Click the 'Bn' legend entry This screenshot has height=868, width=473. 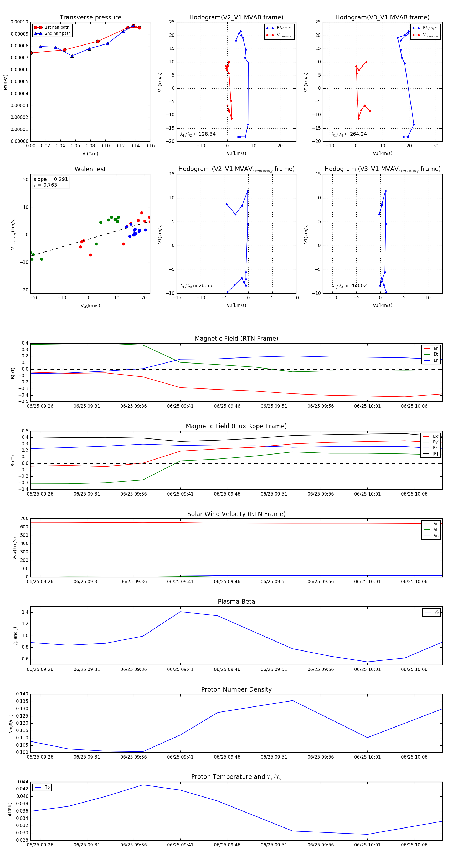(x=431, y=360)
